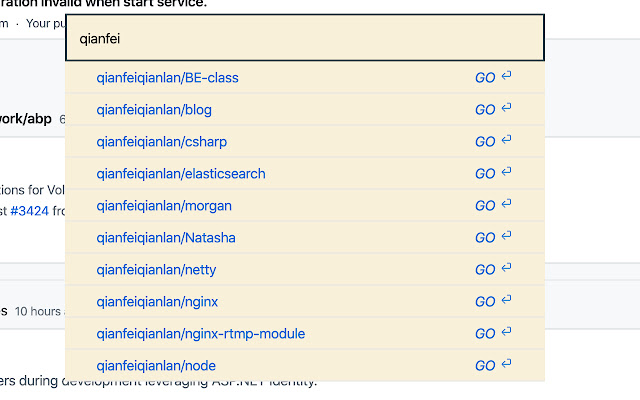Click the qianfei search input field
The image size is (640, 400).
point(305,38)
